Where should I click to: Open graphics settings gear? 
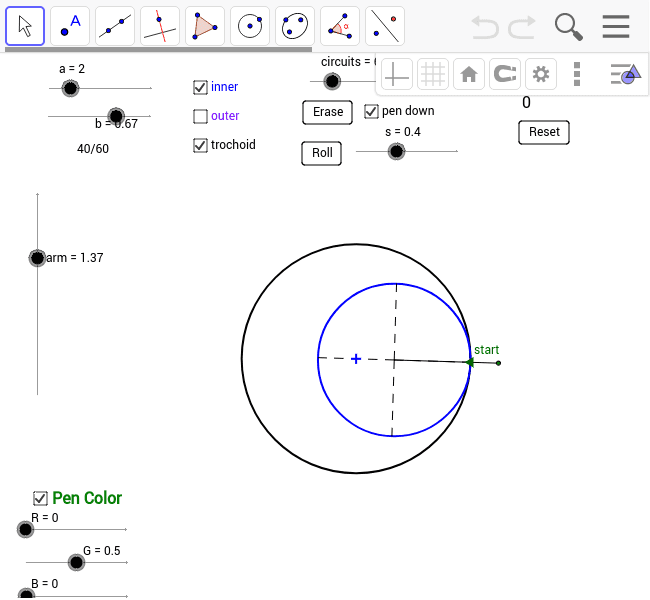(x=541, y=74)
